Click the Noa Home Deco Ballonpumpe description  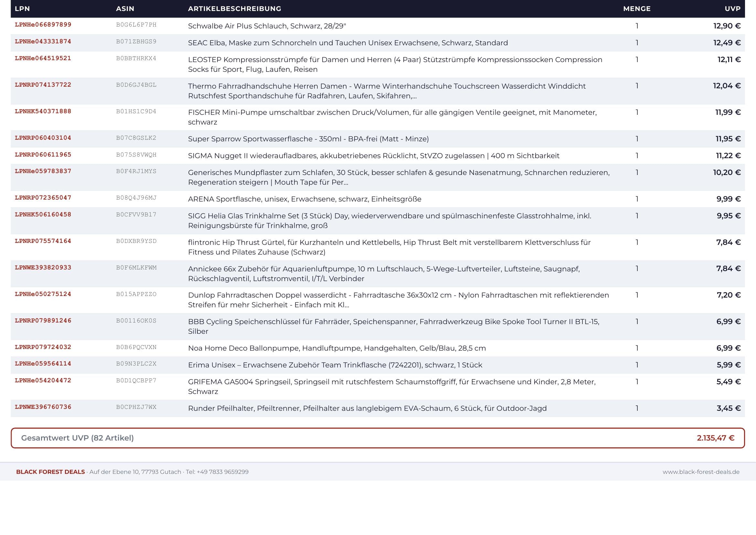tap(337, 349)
